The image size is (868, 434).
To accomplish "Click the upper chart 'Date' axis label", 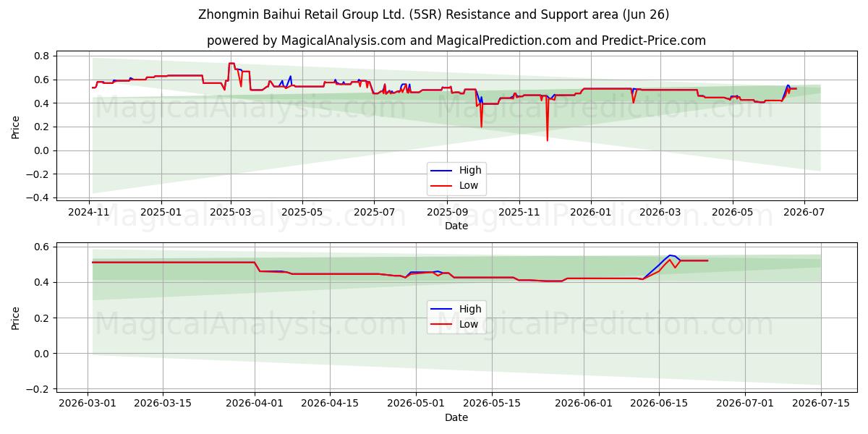I will (x=456, y=226).
